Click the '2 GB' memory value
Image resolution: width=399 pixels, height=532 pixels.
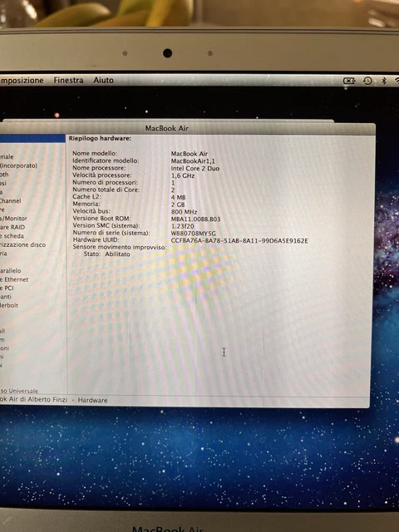tap(178, 204)
